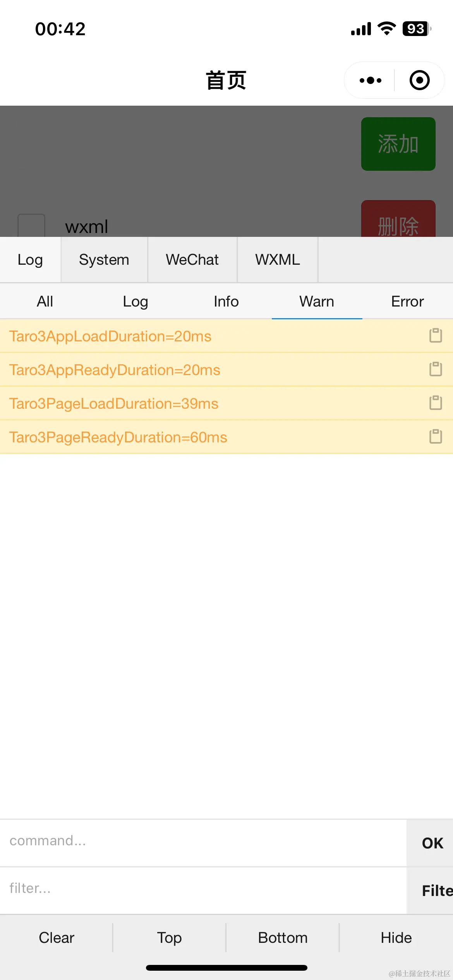Copy the Taro3AppReadyDuration log entry

(436, 369)
